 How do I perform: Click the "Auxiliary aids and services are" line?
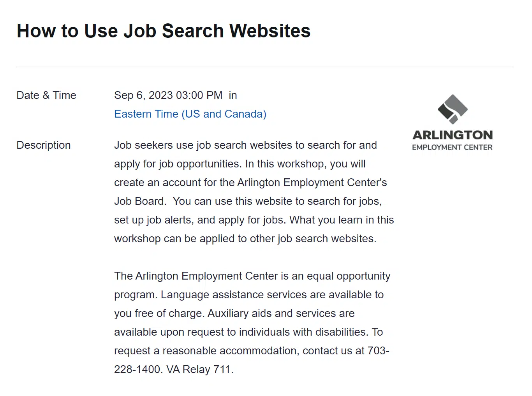(x=234, y=313)
